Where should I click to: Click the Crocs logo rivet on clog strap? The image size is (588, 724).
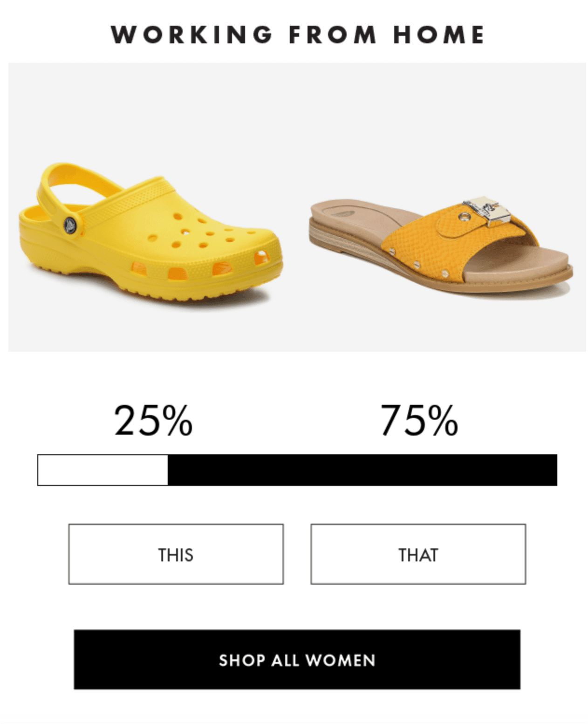70,225
